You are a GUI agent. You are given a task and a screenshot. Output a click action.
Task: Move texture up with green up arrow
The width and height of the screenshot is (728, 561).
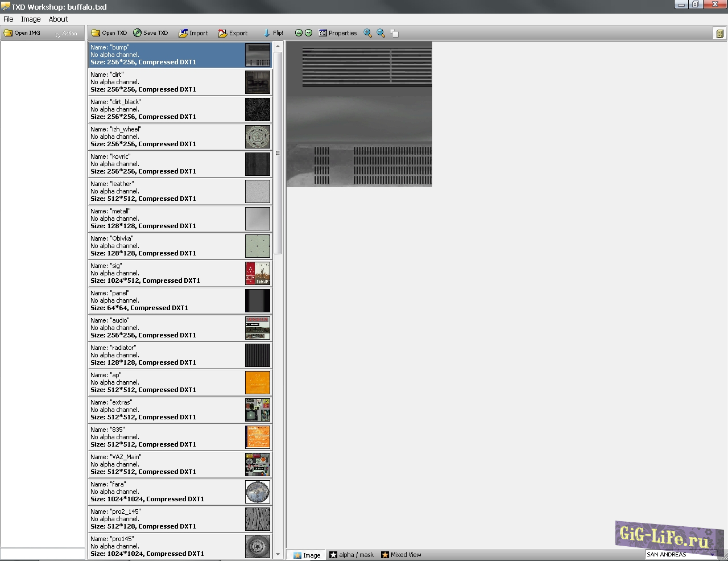pos(299,33)
